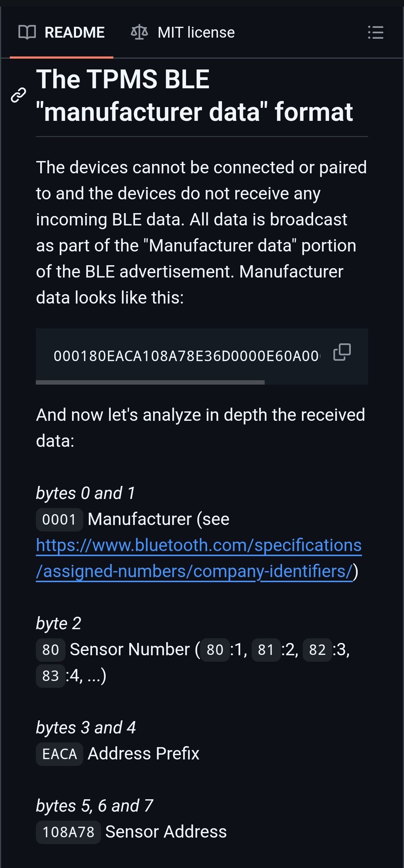The image size is (404, 868).
Task: Click the code block horizontal scrollbar
Action: [150, 382]
